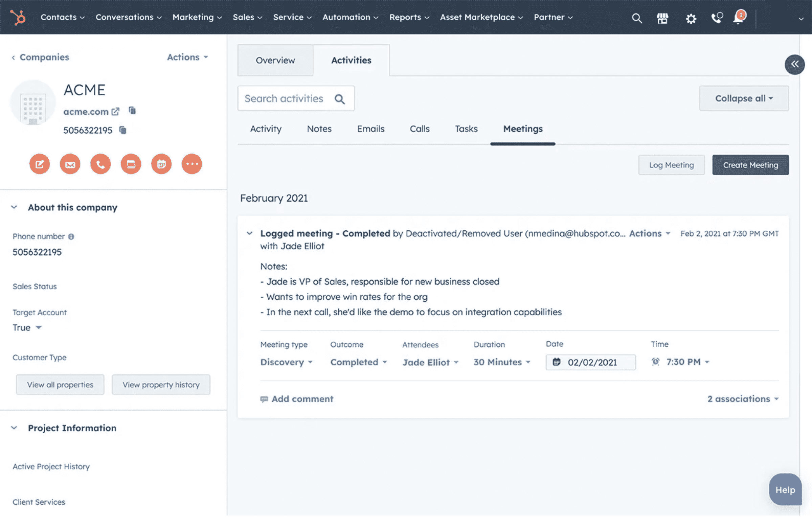Copy phone number 5056322195 under ACME
Image resolution: width=812 pixels, height=527 pixels.
pyautogui.click(x=122, y=130)
